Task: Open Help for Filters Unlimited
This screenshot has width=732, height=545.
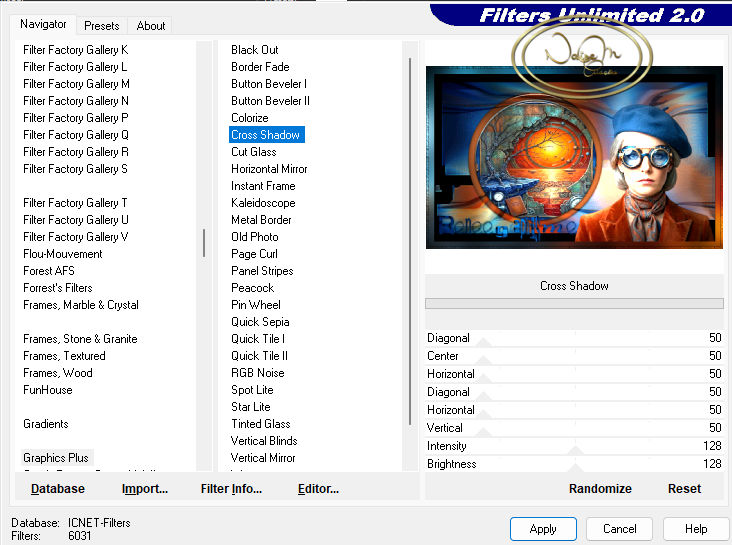Action: (696, 529)
